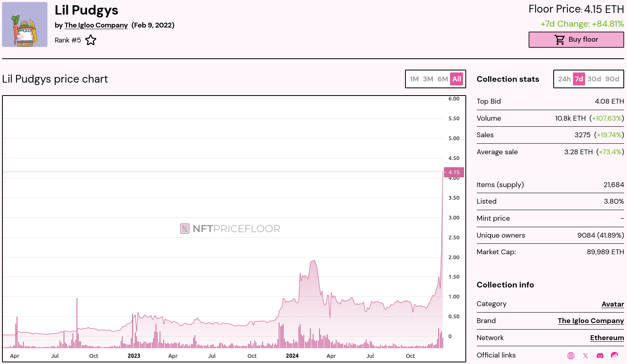Switch collection stats to 30d
The image size is (627, 364).
coord(594,79)
